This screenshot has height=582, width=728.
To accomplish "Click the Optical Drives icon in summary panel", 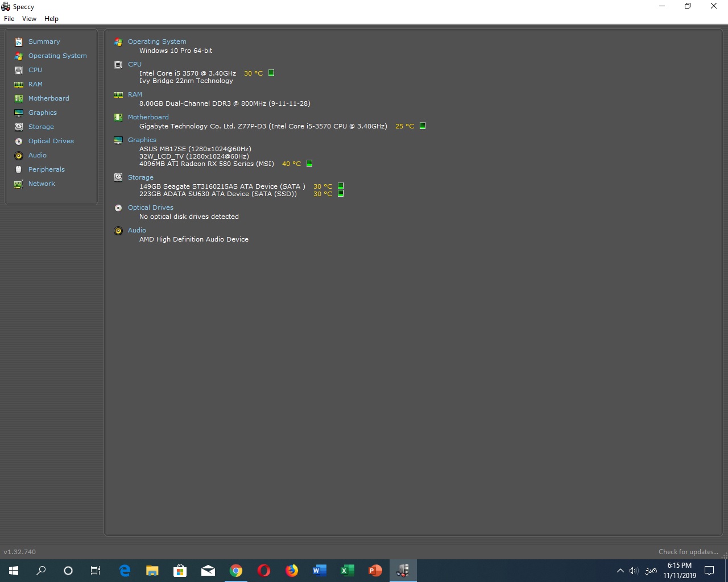I will (x=118, y=208).
